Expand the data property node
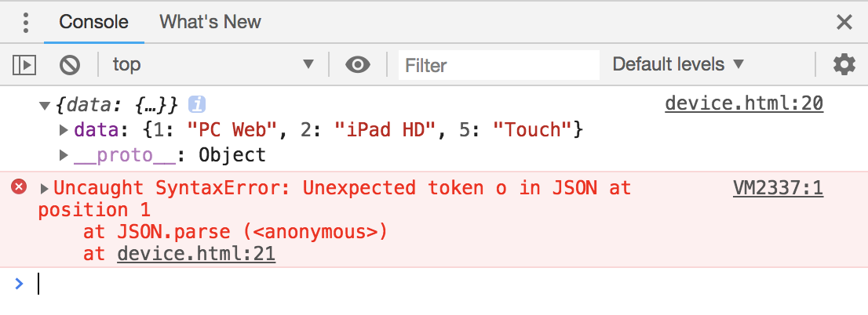 click(64, 130)
